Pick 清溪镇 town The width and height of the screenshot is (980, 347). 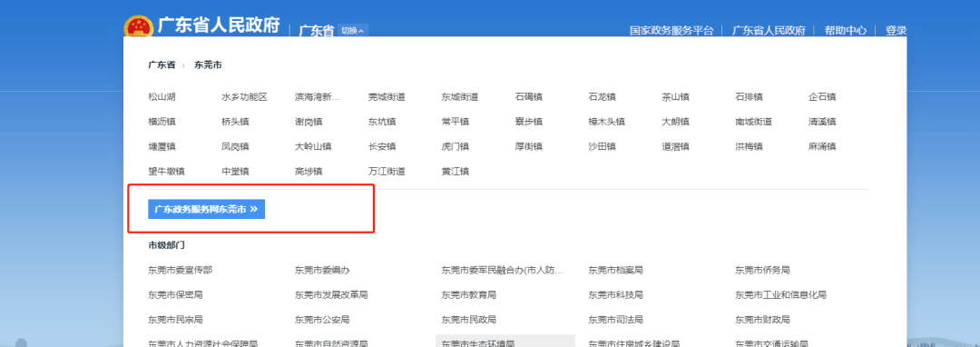click(x=822, y=122)
